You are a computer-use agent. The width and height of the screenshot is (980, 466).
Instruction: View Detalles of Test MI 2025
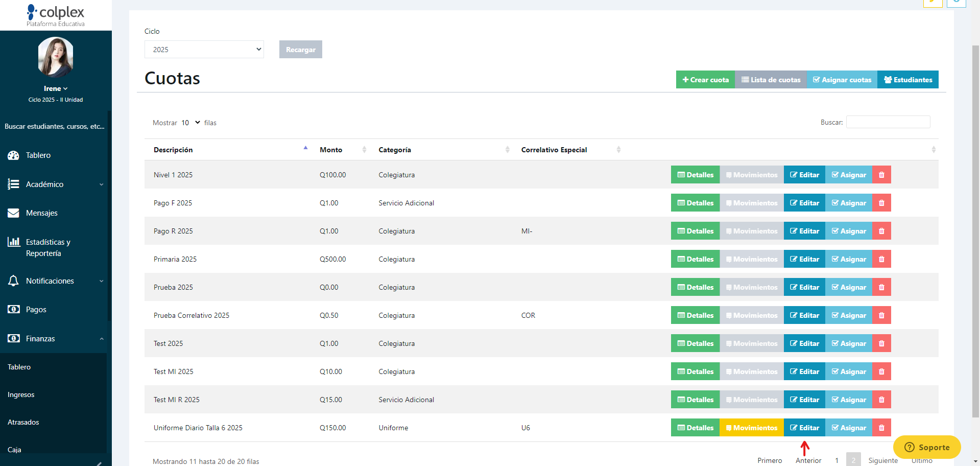695,371
